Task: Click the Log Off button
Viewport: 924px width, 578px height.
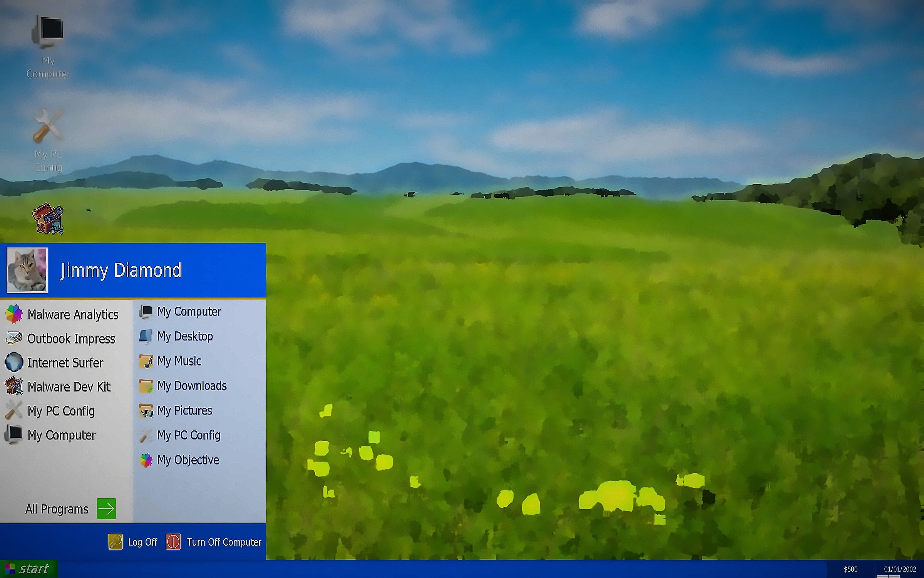Action: [x=133, y=542]
